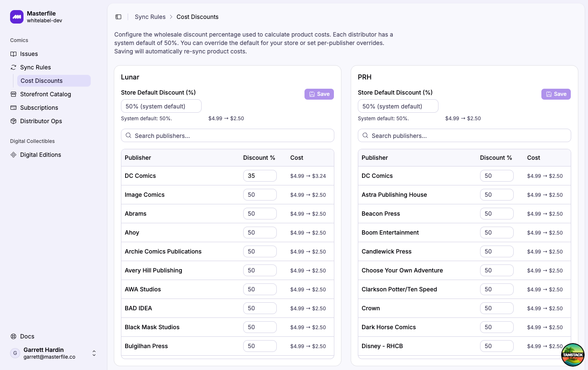Image resolution: width=588 pixels, height=370 pixels.
Task: Edit Ahoy discount field
Action: coord(260,233)
